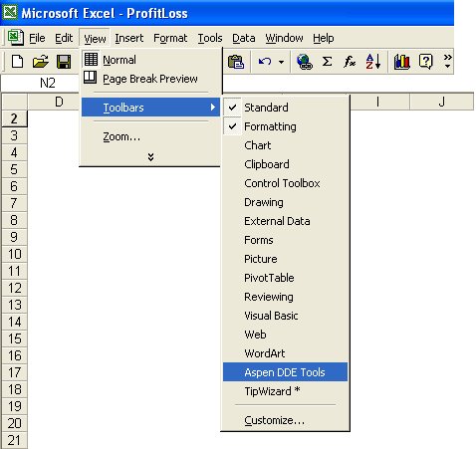
Task: Open the Edit menu
Action: (x=64, y=38)
